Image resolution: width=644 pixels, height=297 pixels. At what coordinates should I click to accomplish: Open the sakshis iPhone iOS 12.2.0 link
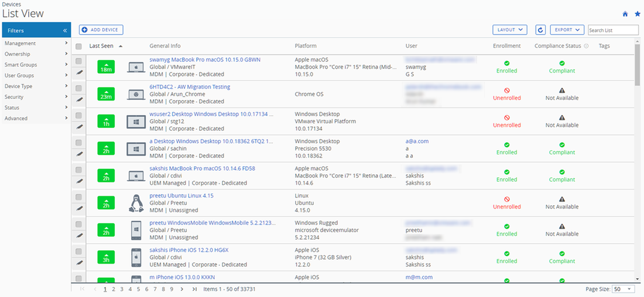click(x=190, y=250)
